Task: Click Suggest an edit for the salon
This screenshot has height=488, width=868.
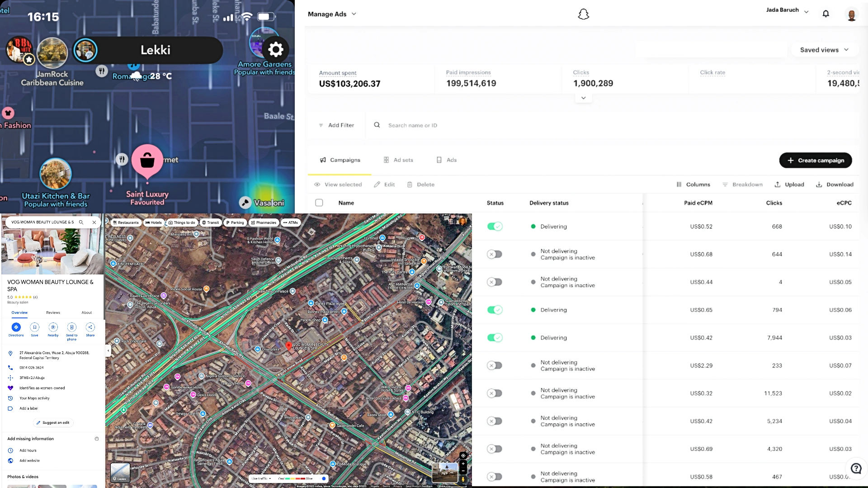Action: tap(53, 423)
